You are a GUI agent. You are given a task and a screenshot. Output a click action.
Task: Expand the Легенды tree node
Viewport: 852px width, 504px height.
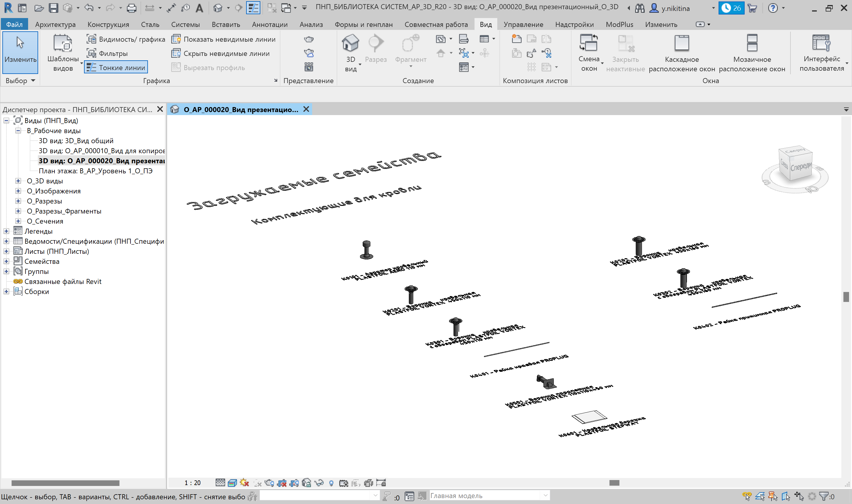(x=6, y=231)
